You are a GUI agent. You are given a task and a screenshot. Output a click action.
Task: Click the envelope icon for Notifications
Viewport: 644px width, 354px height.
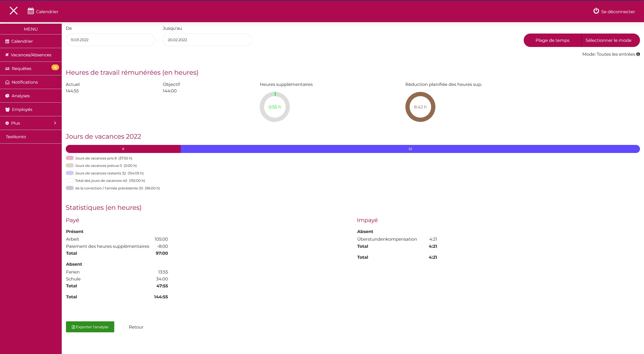coord(7,82)
